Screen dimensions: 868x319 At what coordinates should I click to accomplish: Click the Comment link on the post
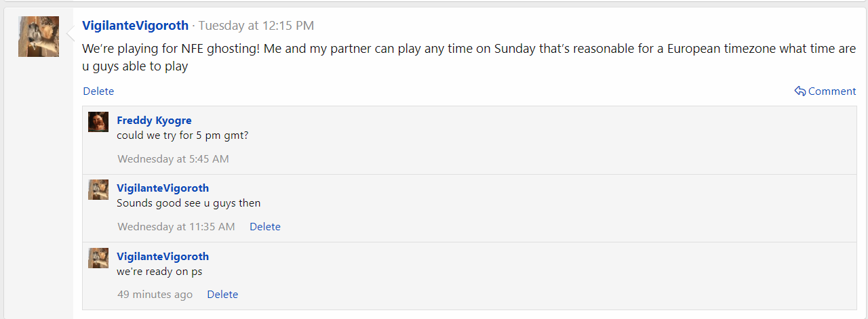(x=832, y=91)
